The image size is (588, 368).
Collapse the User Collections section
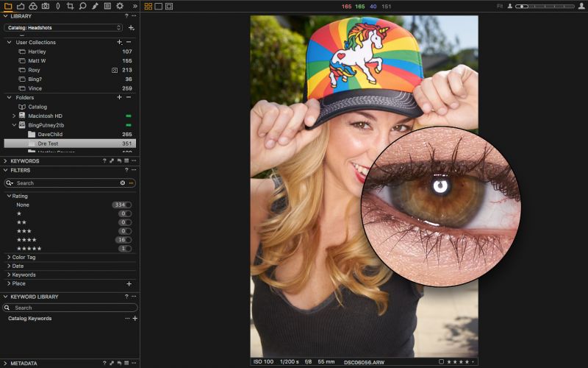coord(10,42)
